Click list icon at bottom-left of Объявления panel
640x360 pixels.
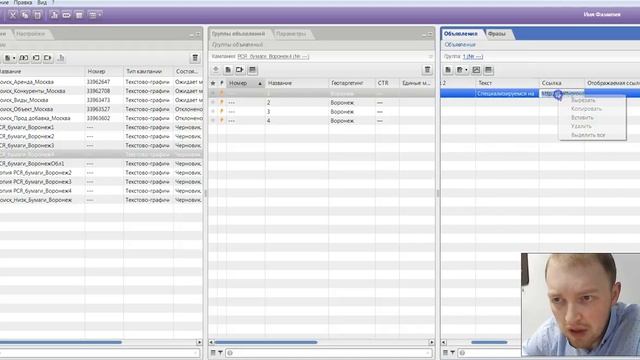coord(445,353)
